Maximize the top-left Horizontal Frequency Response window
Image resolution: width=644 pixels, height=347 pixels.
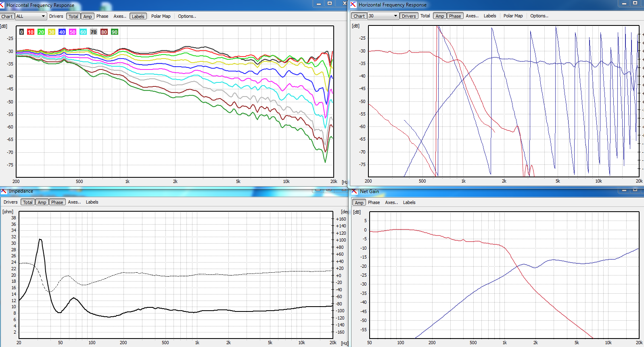coord(330,4)
